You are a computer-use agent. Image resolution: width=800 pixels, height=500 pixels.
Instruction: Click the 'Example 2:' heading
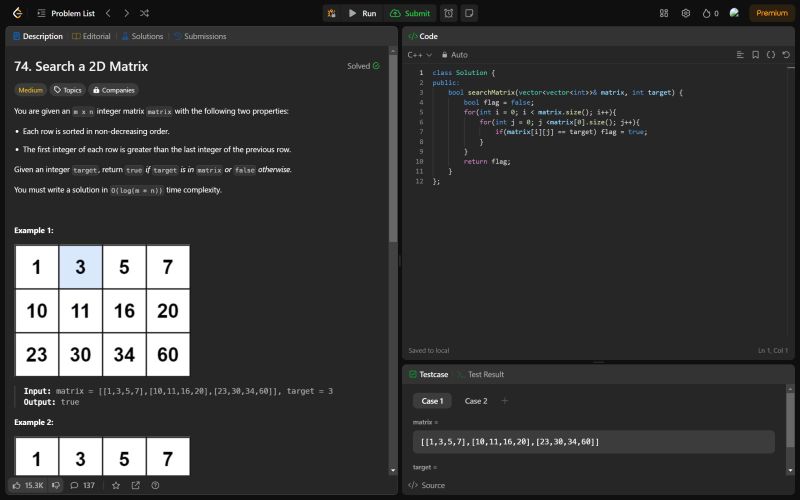point(34,422)
